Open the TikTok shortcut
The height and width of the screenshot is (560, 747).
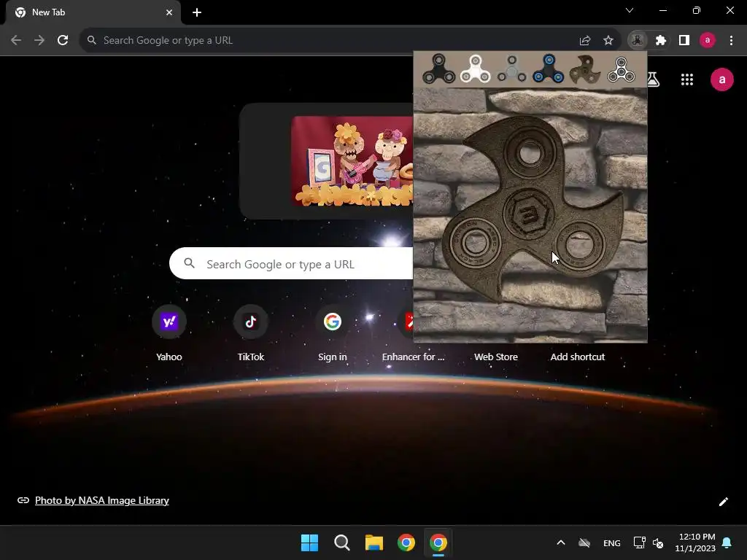[x=251, y=333]
